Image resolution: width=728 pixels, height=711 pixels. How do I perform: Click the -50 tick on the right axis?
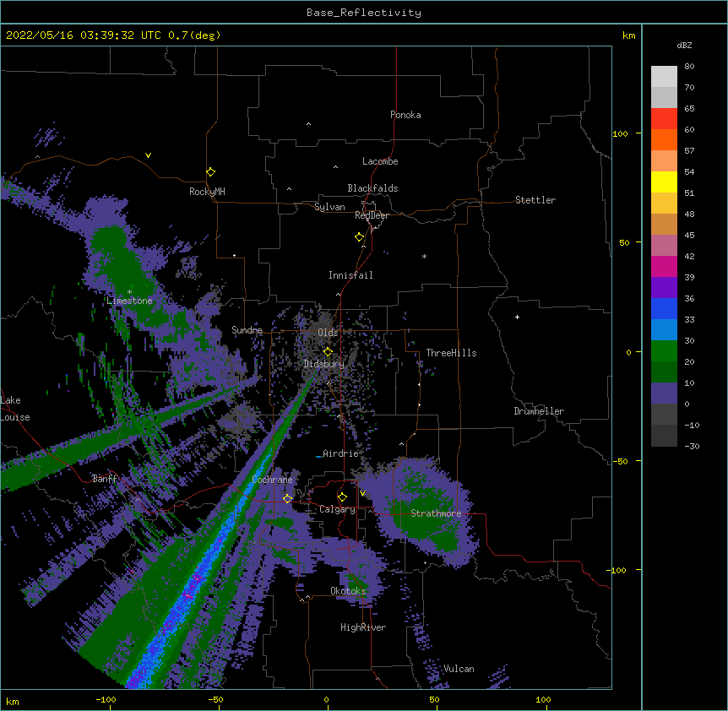pyautogui.click(x=620, y=461)
